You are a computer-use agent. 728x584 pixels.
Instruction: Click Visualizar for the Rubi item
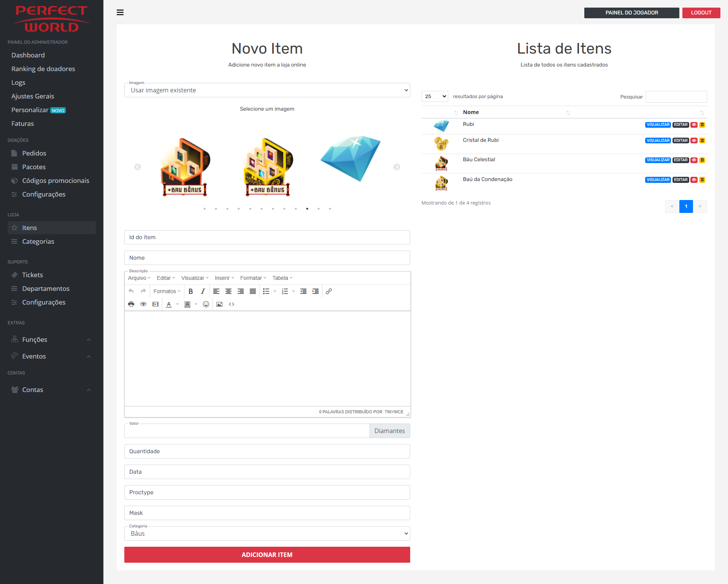coord(658,125)
